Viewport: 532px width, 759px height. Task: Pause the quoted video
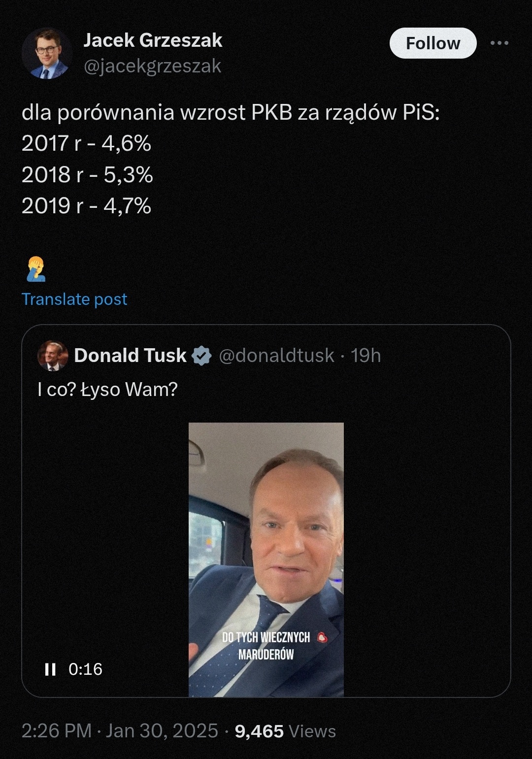(x=50, y=669)
